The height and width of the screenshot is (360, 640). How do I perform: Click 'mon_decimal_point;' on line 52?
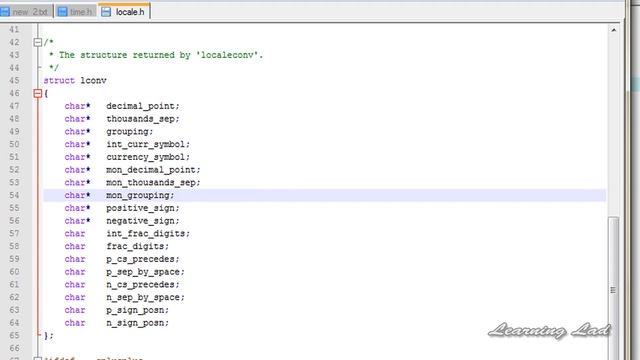coord(153,170)
